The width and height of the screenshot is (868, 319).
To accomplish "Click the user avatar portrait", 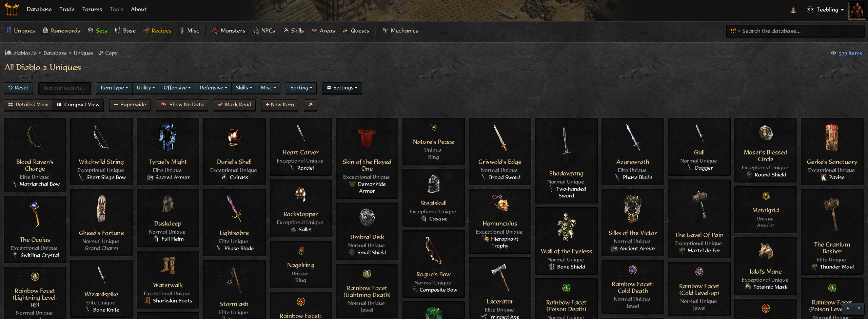I will pyautogui.click(x=857, y=10).
